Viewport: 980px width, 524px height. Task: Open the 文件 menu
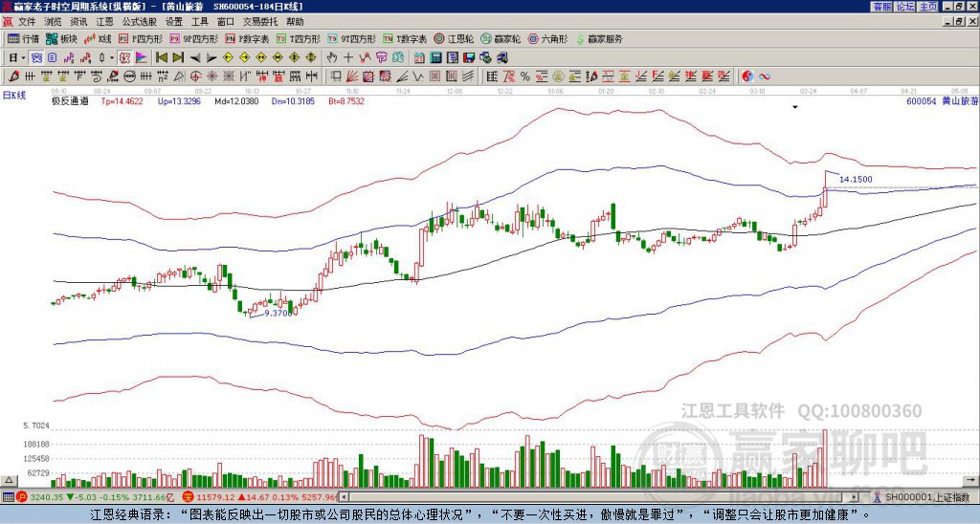pos(27,22)
